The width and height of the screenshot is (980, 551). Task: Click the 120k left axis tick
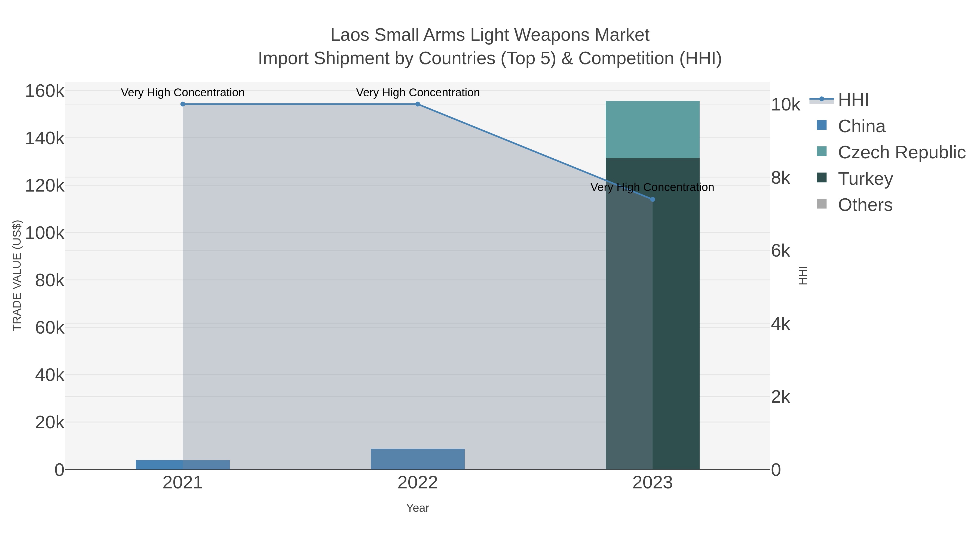tap(45, 186)
